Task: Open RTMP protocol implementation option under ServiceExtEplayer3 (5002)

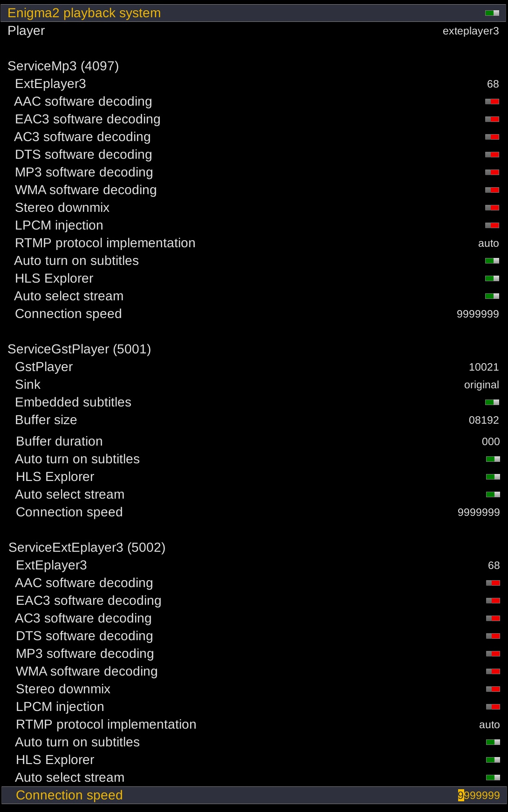Action: click(x=489, y=725)
